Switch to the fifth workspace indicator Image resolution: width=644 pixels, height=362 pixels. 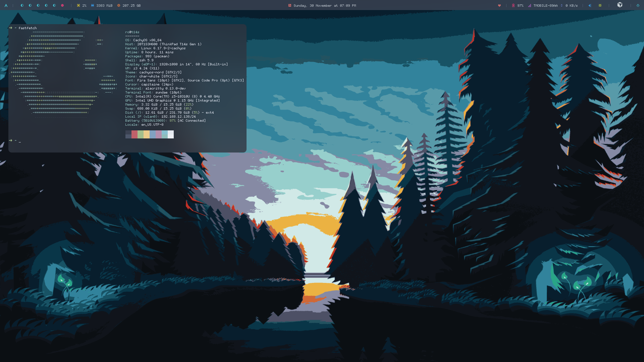click(x=54, y=5)
